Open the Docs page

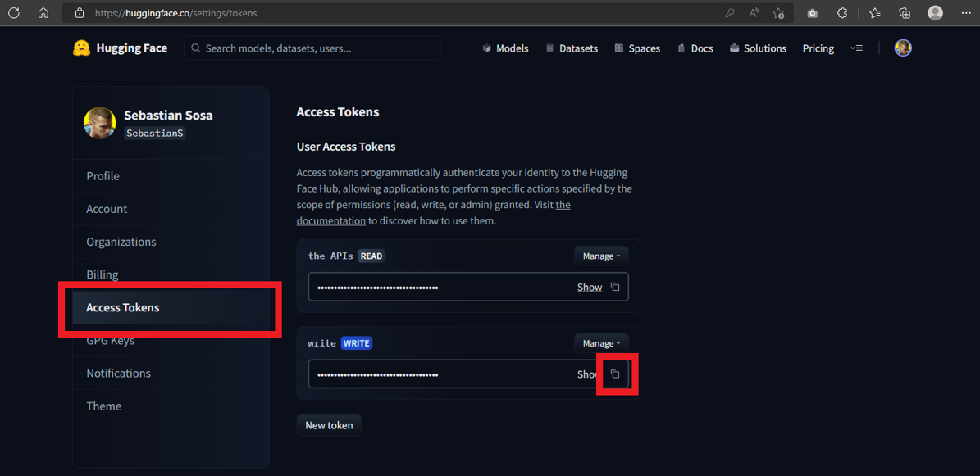pyautogui.click(x=695, y=48)
